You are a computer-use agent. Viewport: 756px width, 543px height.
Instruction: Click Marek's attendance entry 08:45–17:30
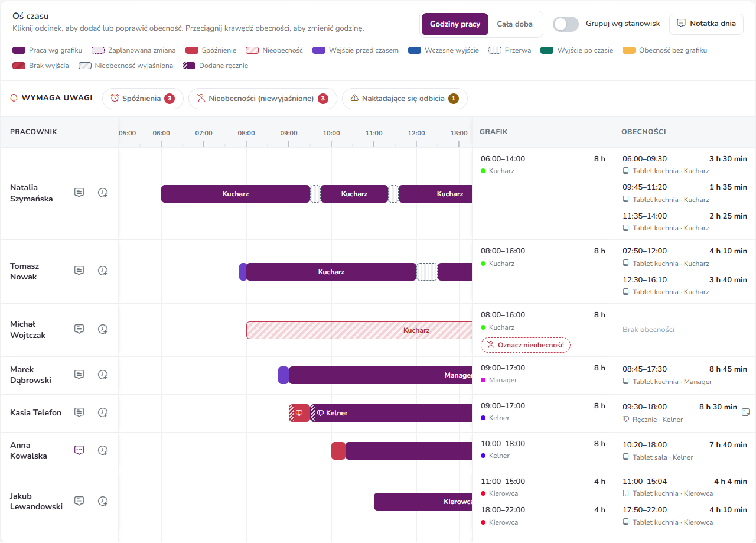click(685, 375)
